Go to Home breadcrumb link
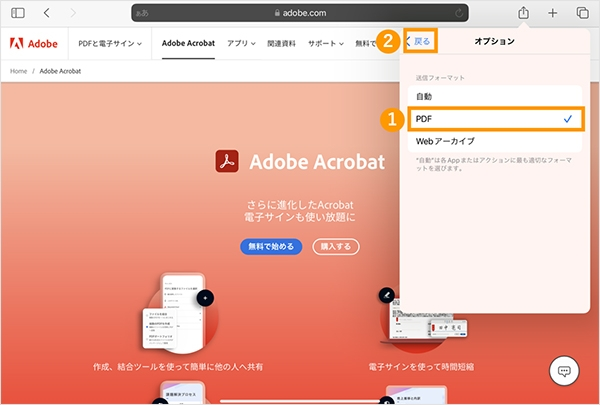Image resolution: width=600 pixels, height=405 pixels. tap(18, 71)
